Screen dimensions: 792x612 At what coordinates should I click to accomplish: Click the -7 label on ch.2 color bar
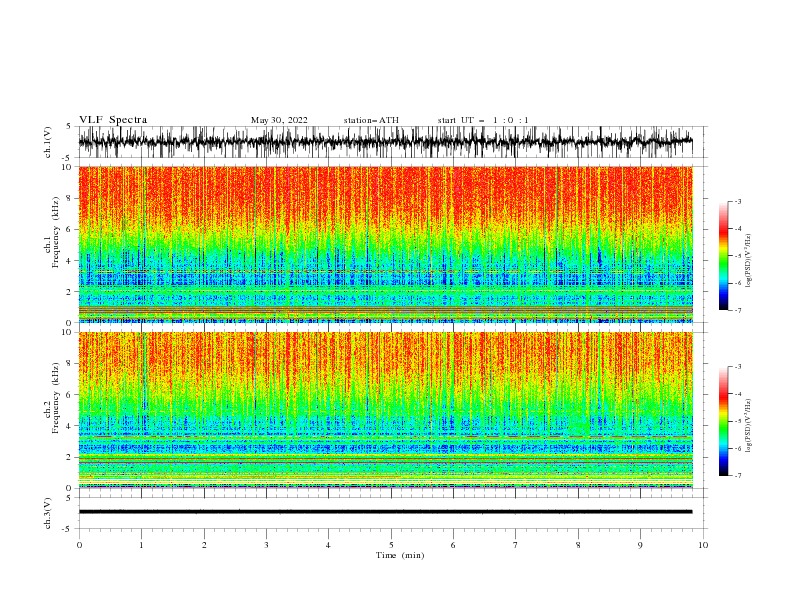(737, 475)
